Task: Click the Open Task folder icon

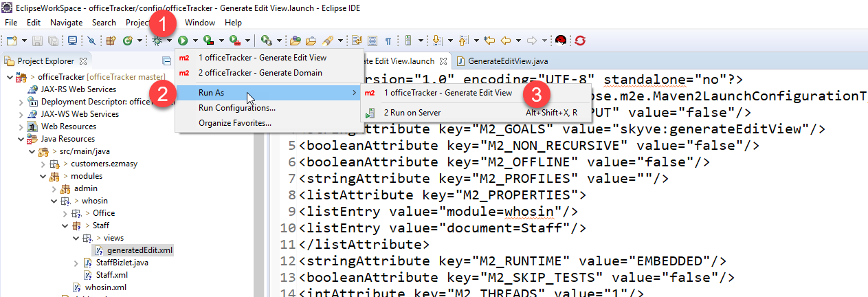Action: click(310, 41)
